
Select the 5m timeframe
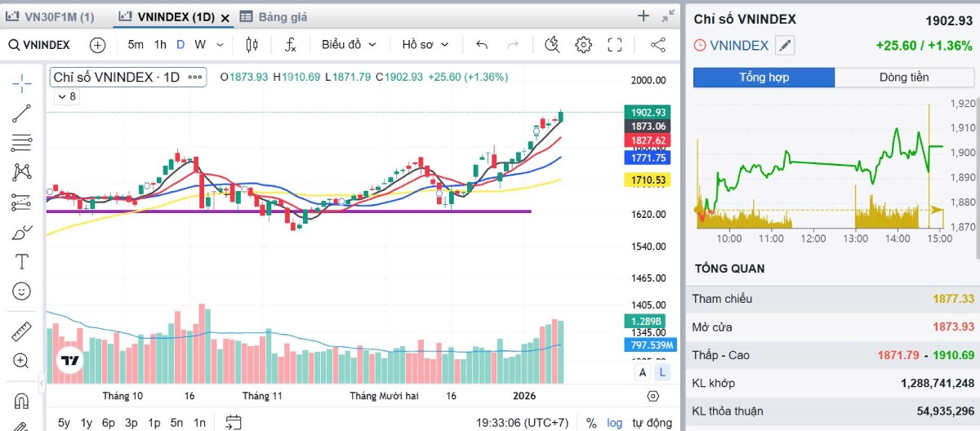[x=136, y=45]
